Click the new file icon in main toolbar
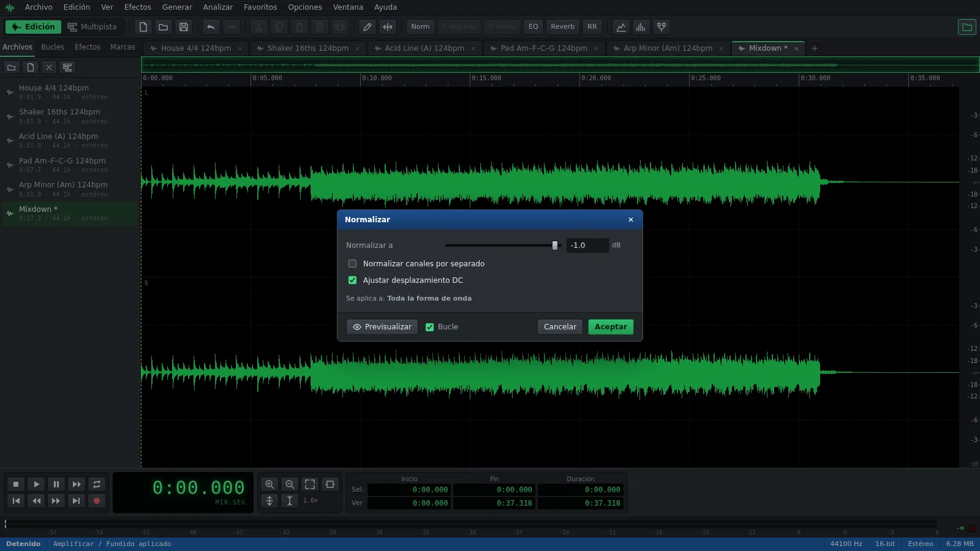Viewport: 980px width, 551px height. tap(143, 27)
